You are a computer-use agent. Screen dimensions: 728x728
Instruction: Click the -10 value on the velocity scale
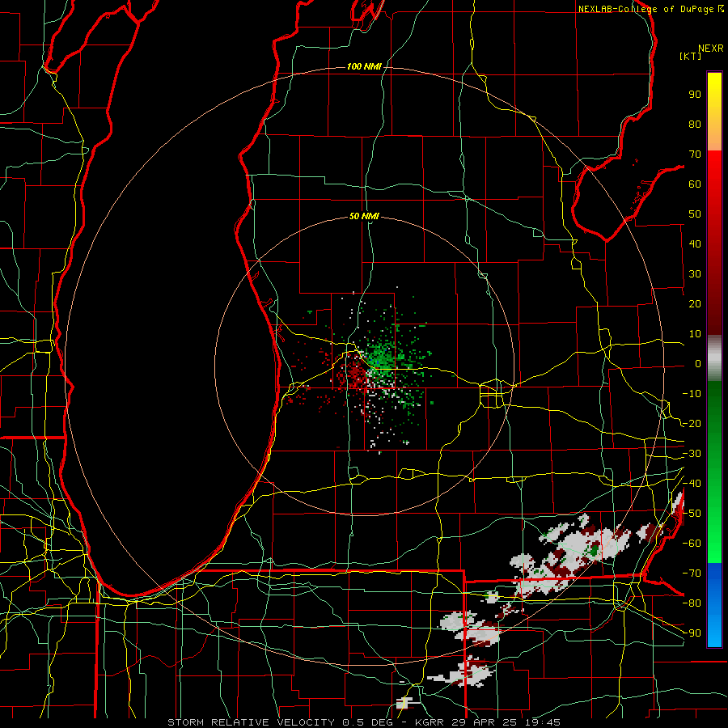point(692,394)
